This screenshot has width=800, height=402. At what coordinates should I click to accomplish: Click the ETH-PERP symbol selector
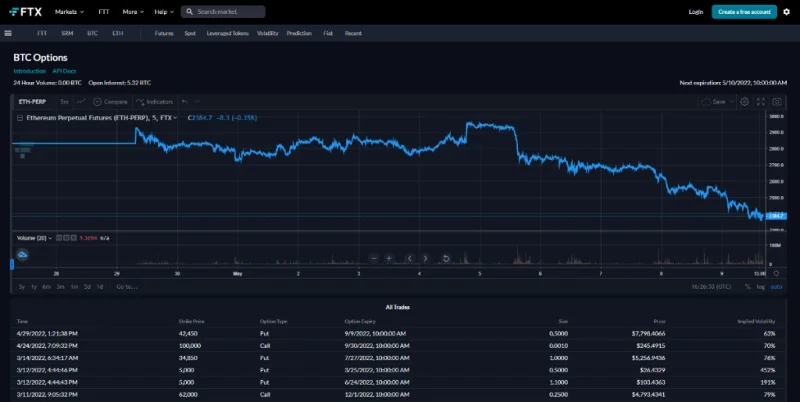pyautogui.click(x=32, y=102)
